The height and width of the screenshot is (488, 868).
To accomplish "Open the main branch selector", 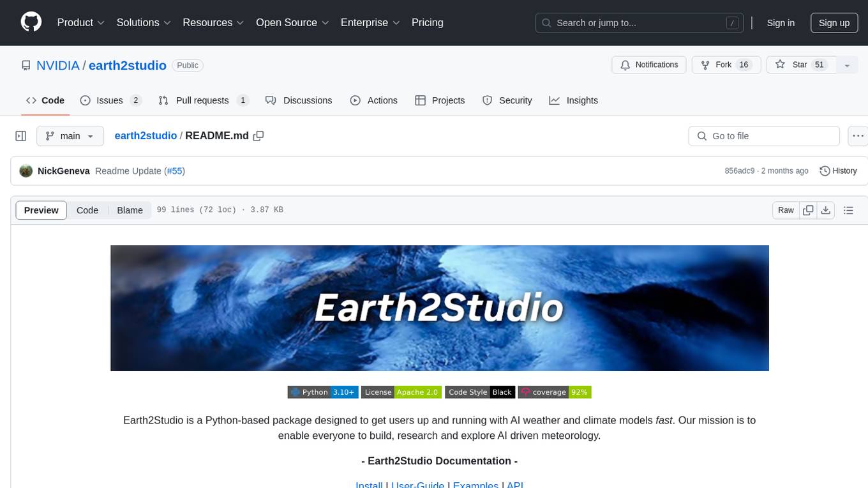I will tap(70, 136).
